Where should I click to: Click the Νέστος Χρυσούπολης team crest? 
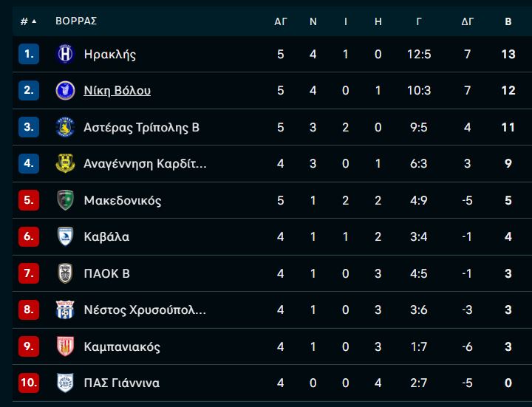[x=66, y=309]
